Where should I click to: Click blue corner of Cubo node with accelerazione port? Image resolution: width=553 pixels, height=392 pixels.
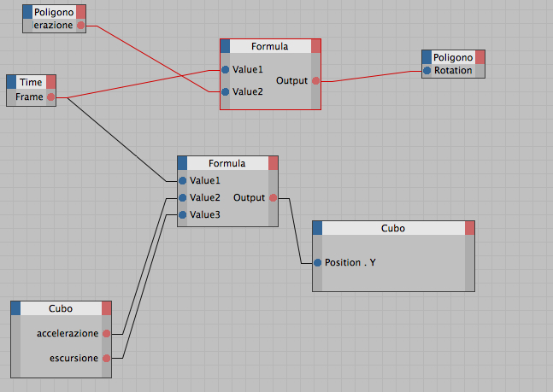point(15,308)
